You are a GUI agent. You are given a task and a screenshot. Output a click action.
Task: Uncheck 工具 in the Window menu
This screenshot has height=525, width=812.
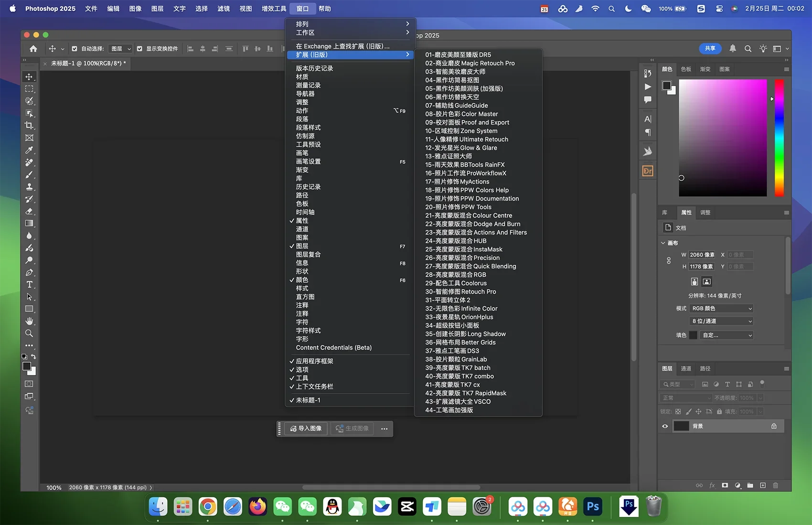350,378
